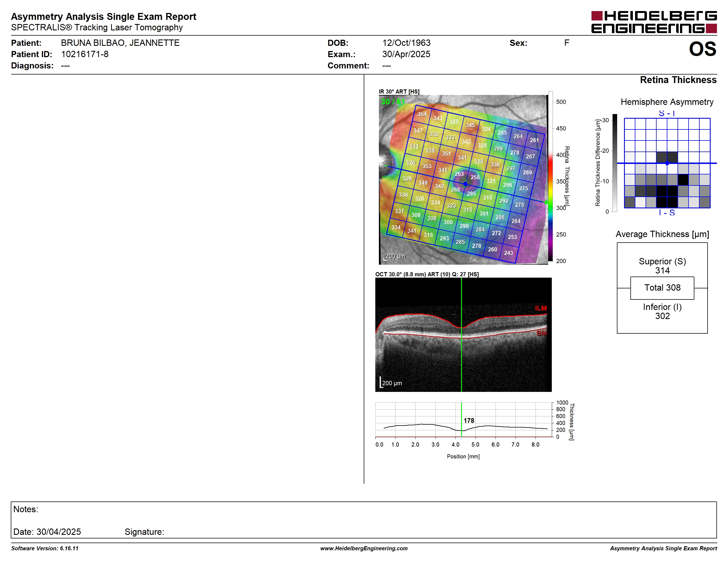Click the report title Asymmetry Analysis Single Exam Report
Screen dimensions: 728x563
click(x=104, y=17)
